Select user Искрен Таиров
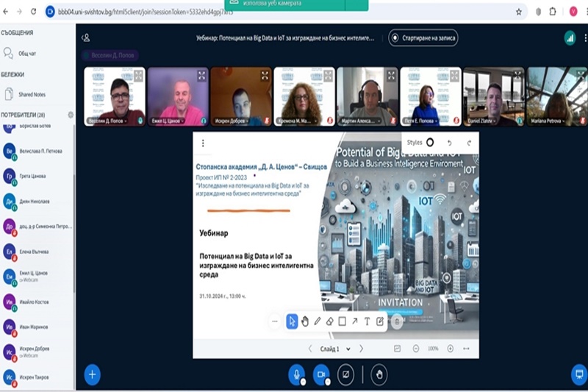This screenshot has height=392, width=588. [x=37, y=377]
